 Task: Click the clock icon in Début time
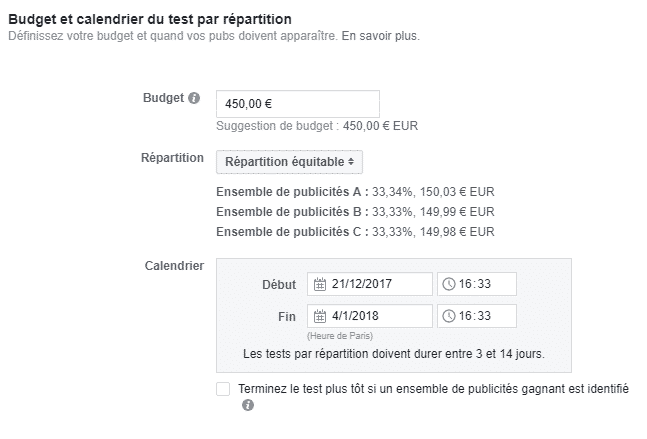(449, 284)
